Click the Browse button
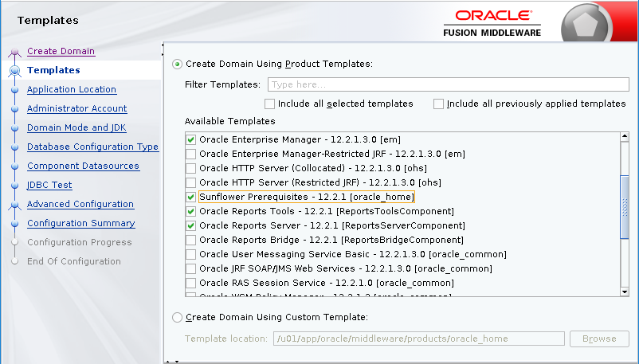Image resolution: width=639 pixels, height=364 pixels. pyautogui.click(x=598, y=339)
